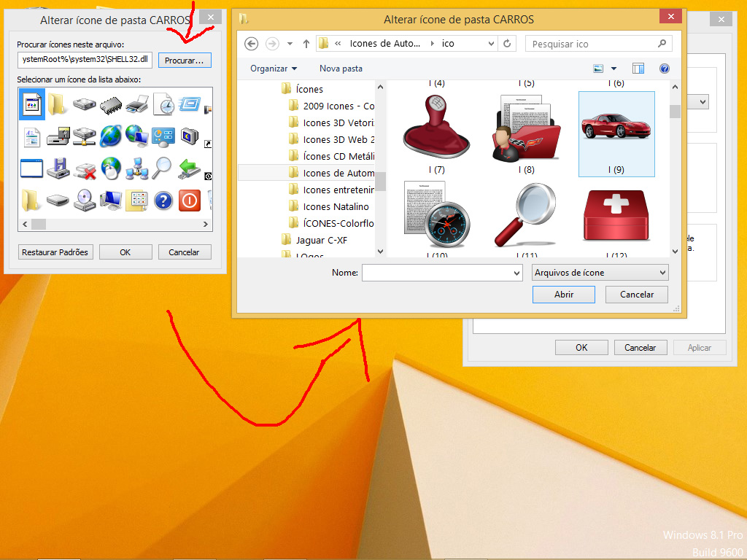This screenshot has width=747, height=560.
Task: Select the magnifying glass icon in SHELL32 list
Action: point(162,168)
